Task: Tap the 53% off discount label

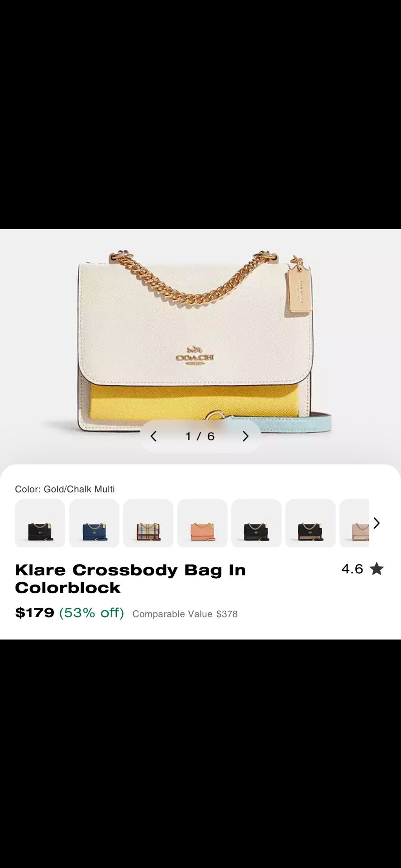Action: (x=91, y=613)
